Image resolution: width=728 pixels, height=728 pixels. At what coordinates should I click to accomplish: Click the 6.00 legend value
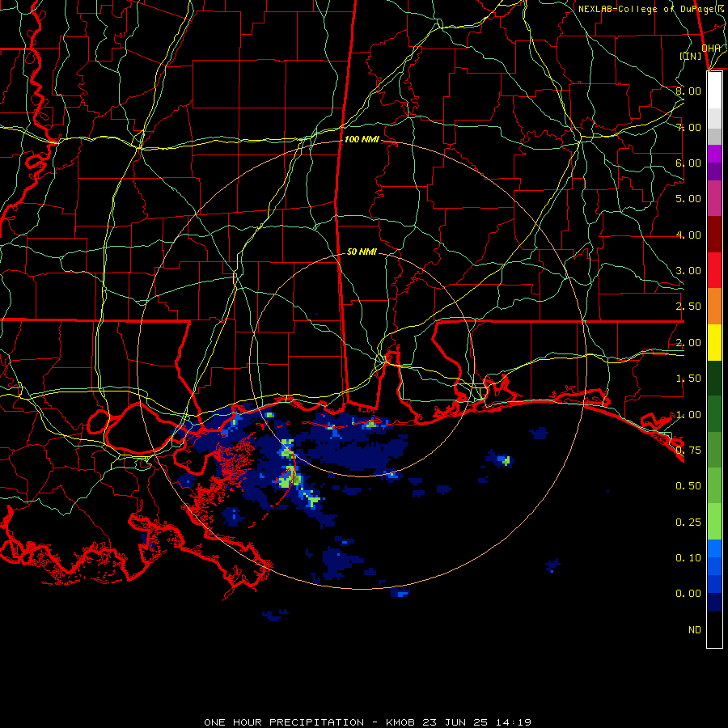pos(688,163)
